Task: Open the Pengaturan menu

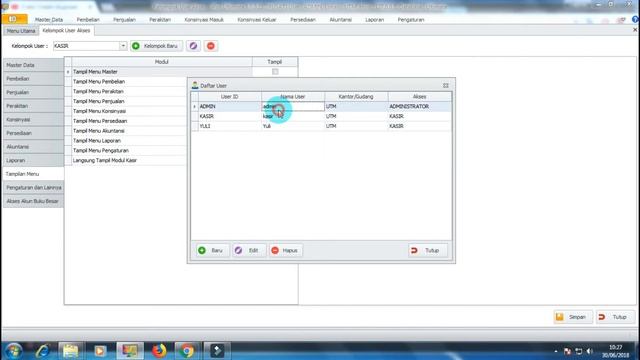Action: [411, 20]
